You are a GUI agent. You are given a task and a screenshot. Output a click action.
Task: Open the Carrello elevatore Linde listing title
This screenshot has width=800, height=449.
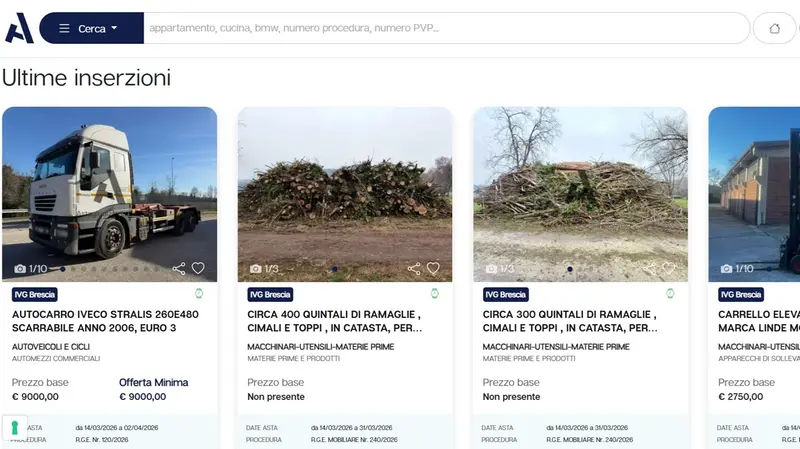click(759, 321)
